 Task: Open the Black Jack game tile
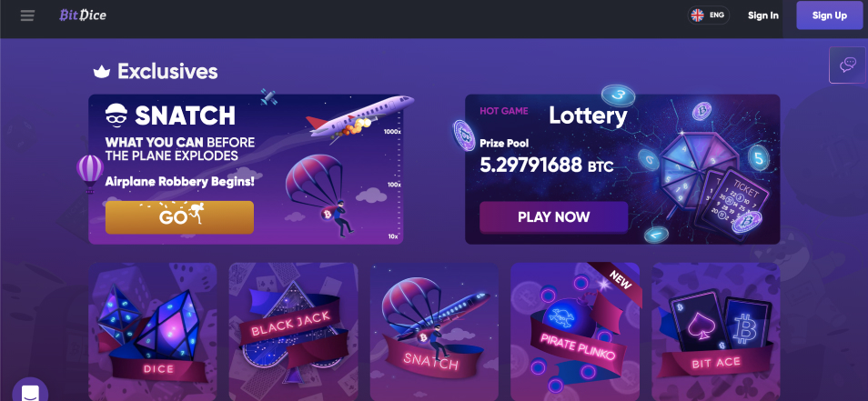[x=293, y=332]
